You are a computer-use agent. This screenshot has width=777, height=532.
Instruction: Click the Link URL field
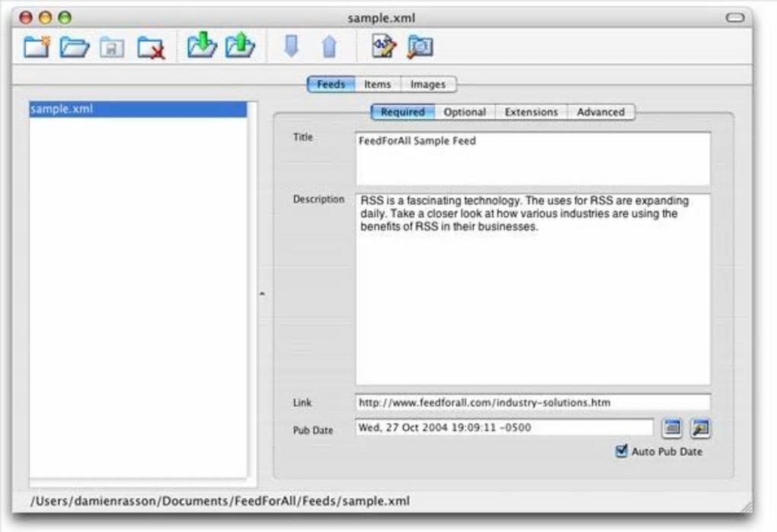pos(532,403)
